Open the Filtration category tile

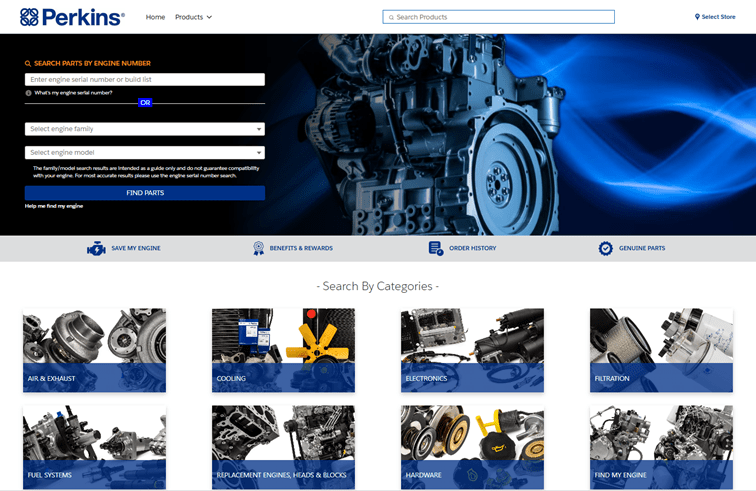click(661, 350)
